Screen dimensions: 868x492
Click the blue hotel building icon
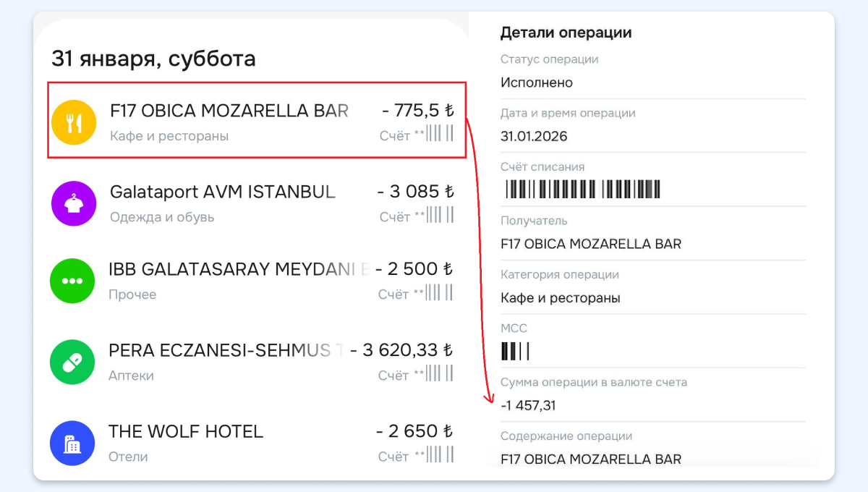point(72,443)
